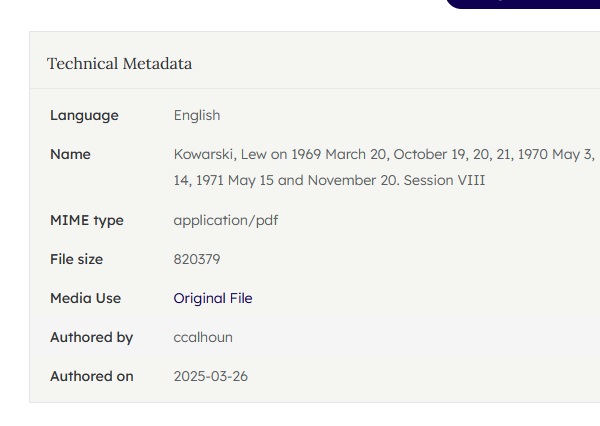Select the 820379 file size value
600x426 pixels.
tap(197, 259)
